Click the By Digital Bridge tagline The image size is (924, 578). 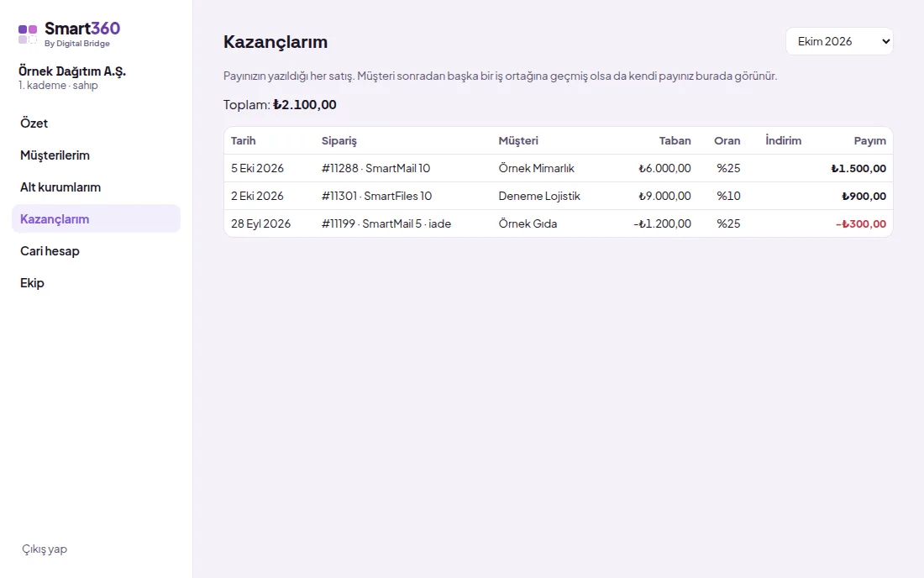click(77, 44)
